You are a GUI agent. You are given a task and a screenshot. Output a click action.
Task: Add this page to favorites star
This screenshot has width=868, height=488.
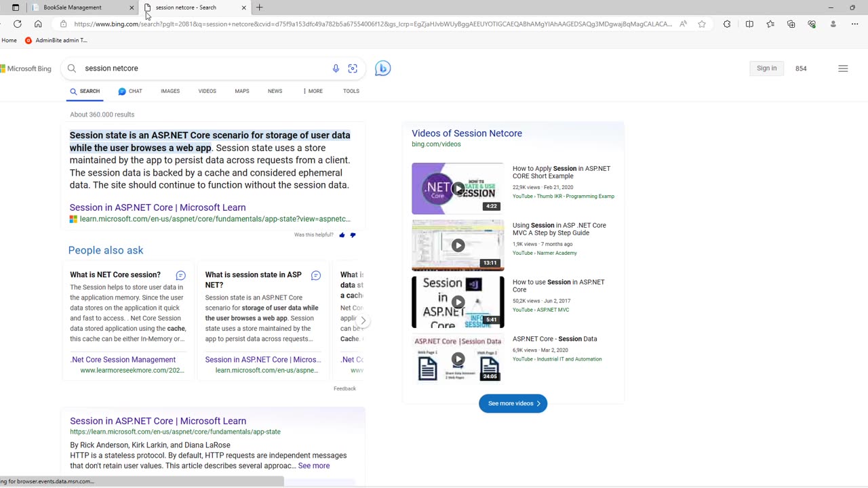(702, 24)
